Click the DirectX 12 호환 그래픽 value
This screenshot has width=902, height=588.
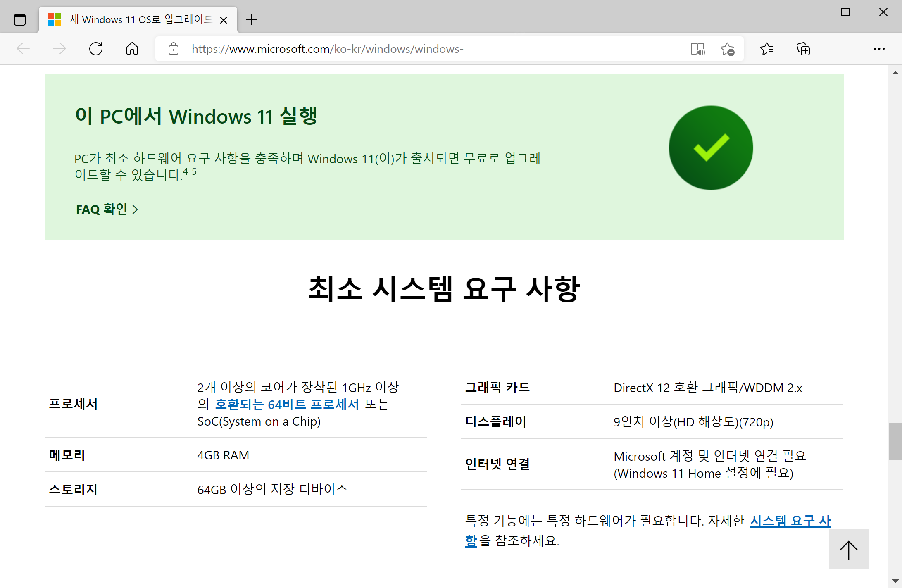[x=708, y=388]
